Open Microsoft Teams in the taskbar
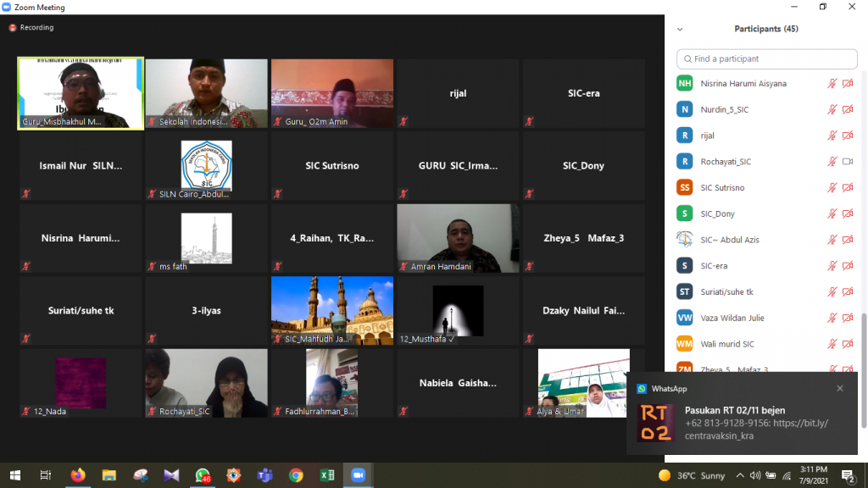The height and width of the screenshot is (488, 868). click(264, 475)
